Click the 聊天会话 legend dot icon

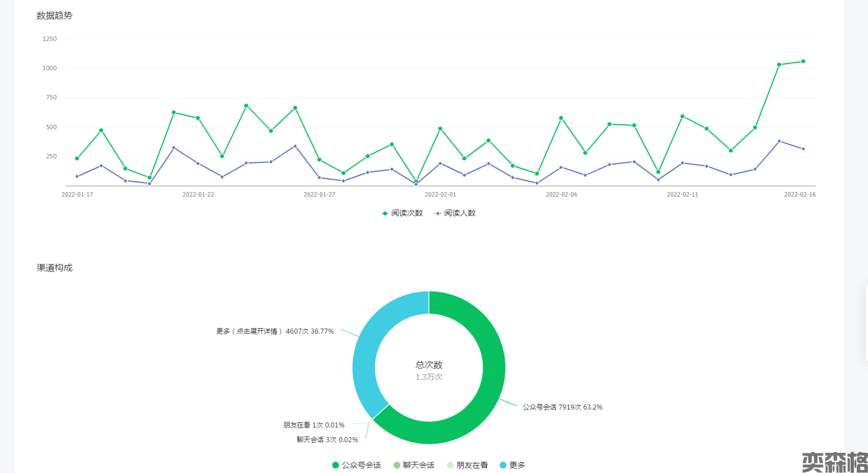pos(397,465)
